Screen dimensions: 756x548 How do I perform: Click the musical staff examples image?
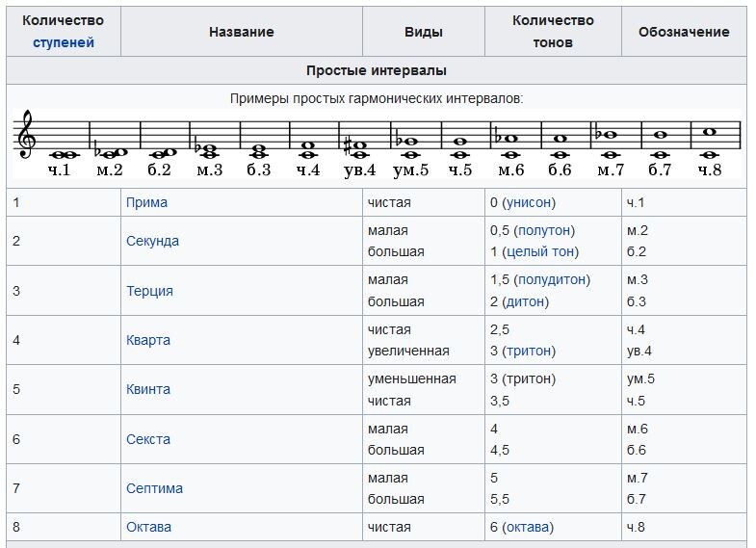tap(377, 144)
